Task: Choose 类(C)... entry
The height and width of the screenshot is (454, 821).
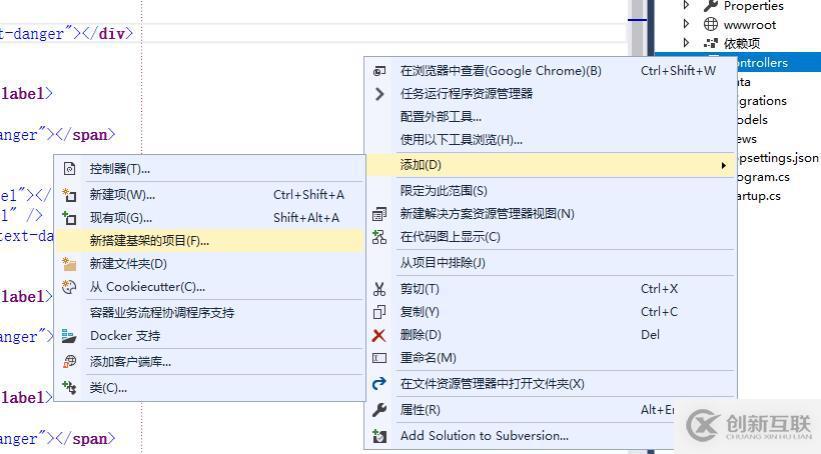Action: click(x=209, y=387)
